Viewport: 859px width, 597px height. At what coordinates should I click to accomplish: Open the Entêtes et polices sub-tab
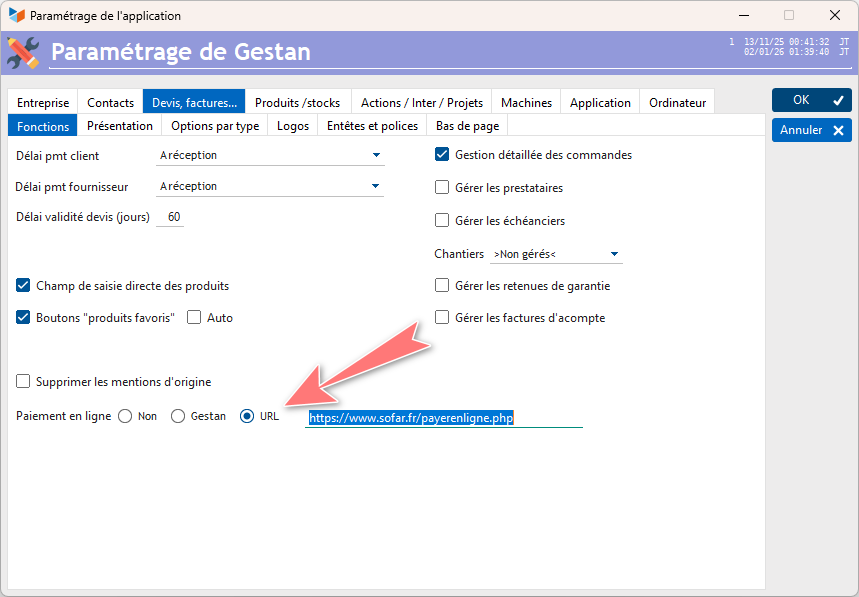coord(372,126)
